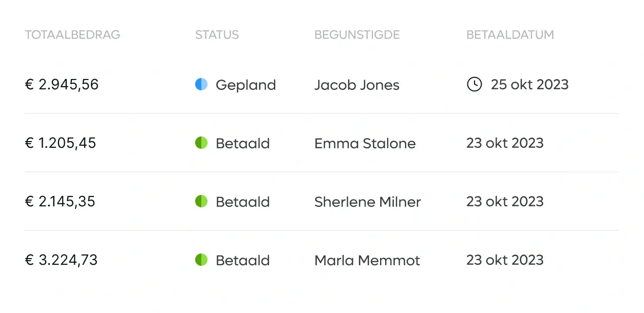Click green status icon for Sherlene Milner
The height and width of the screenshot is (313, 644).
coord(201,202)
